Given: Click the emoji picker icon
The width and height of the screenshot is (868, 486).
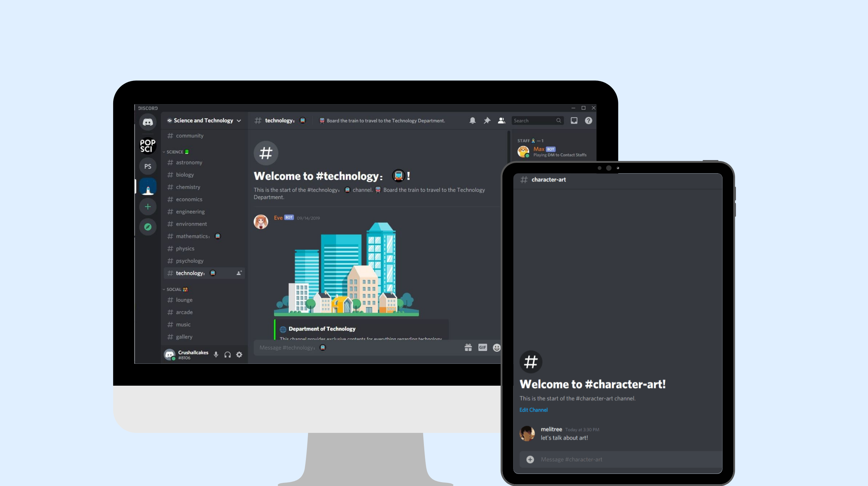Looking at the screenshot, I should click(x=496, y=347).
